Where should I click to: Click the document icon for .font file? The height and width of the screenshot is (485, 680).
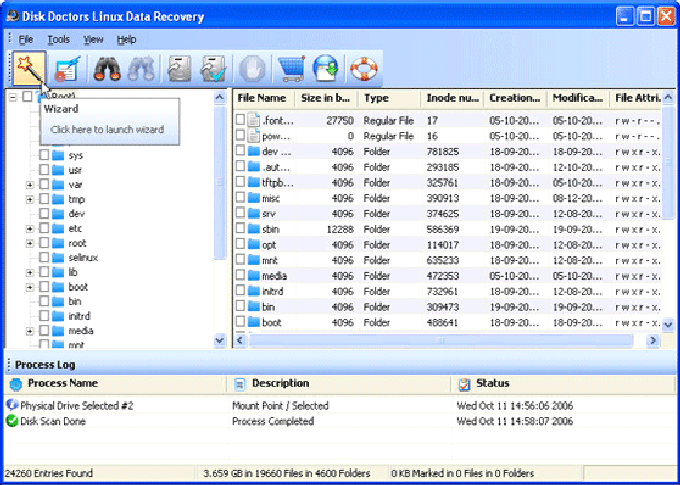coord(253,120)
